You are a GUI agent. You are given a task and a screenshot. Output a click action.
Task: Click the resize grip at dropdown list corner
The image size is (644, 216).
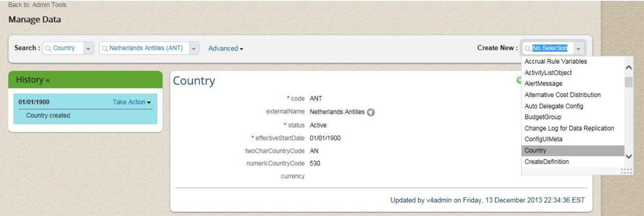[627, 171]
